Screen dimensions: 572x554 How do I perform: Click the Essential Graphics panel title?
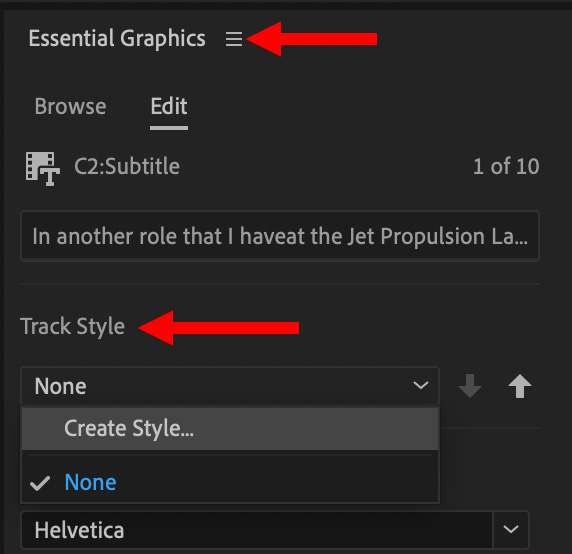[117, 39]
